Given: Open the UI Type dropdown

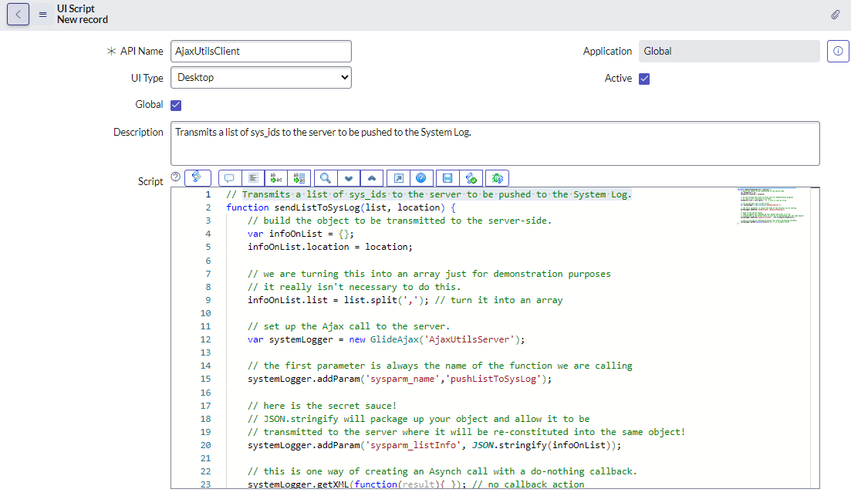Looking at the screenshot, I should 261,78.
